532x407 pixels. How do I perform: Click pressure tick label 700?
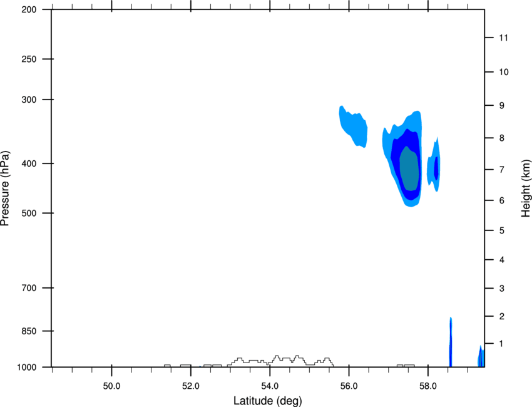pyautogui.click(x=29, y=288)
